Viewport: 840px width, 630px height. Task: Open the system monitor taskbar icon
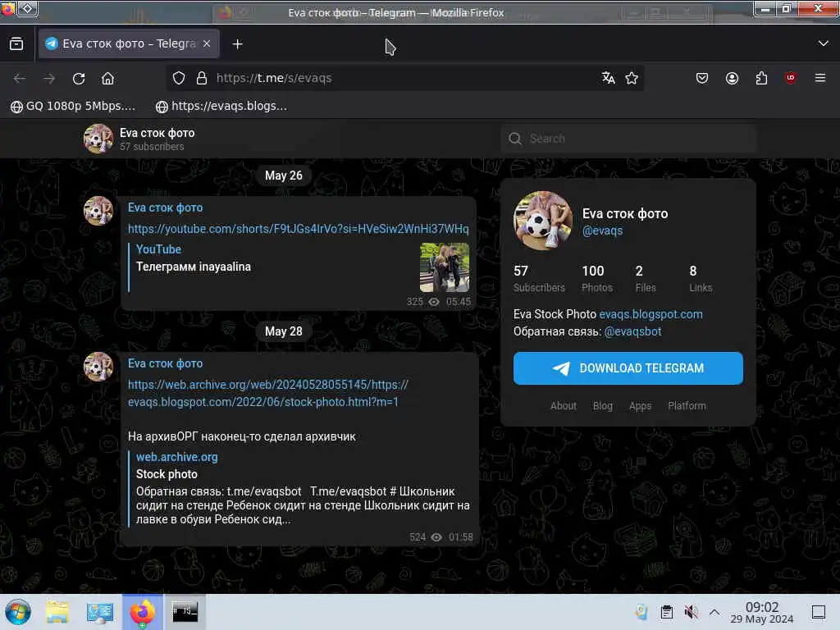99,612
